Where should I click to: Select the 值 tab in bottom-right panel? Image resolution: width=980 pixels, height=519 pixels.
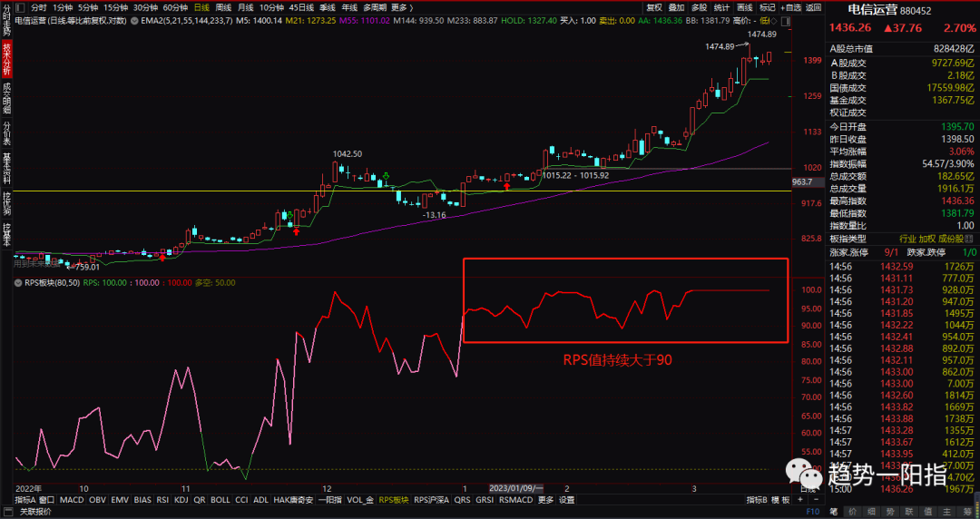(x=927, y=512)
